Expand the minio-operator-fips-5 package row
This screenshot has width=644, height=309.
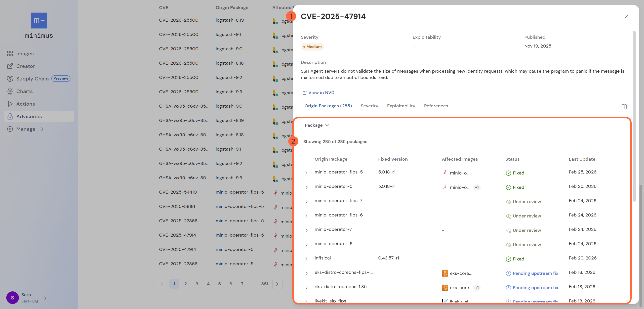click(306, 173)
